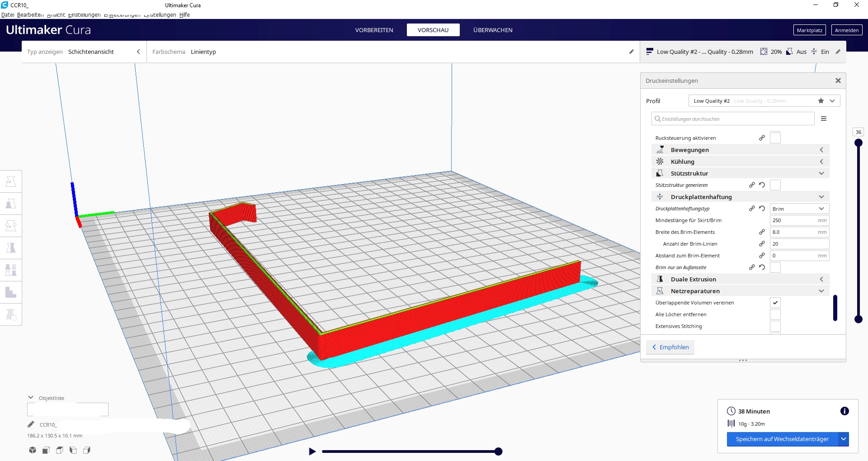
Task: Open the Druckplattenhaftungstyp dropdown showing Brim
Action: point(799,209)
